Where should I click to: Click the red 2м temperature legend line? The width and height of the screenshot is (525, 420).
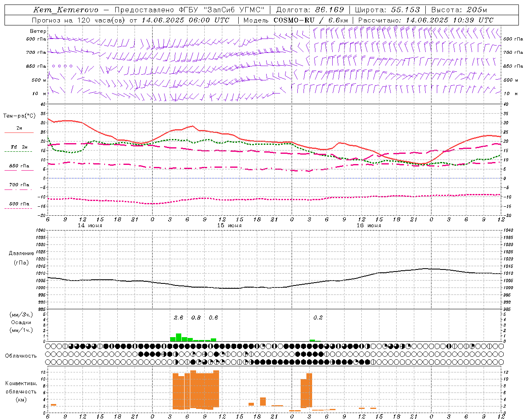click(19, 133)
